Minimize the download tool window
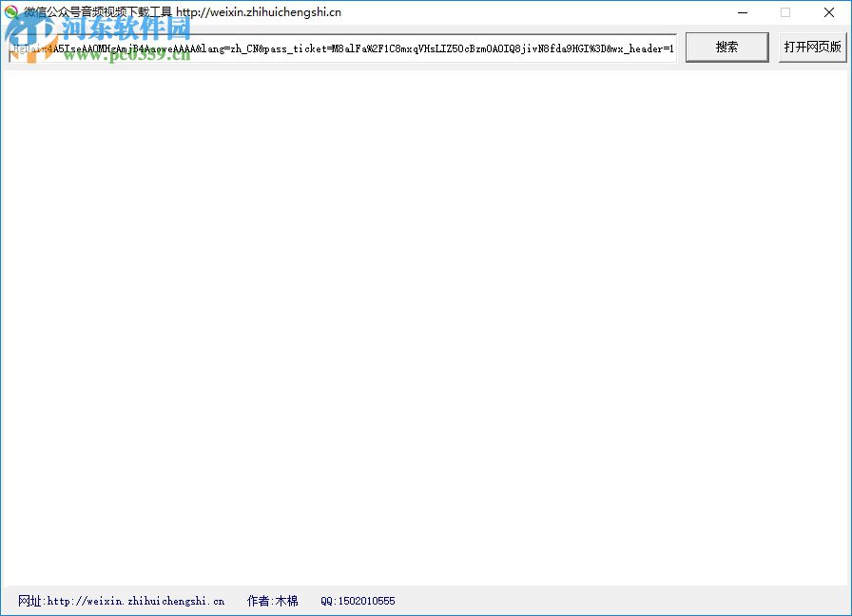The width and height of the screenshot is (852, 616). pyautogui.click(x=743, y=12)
